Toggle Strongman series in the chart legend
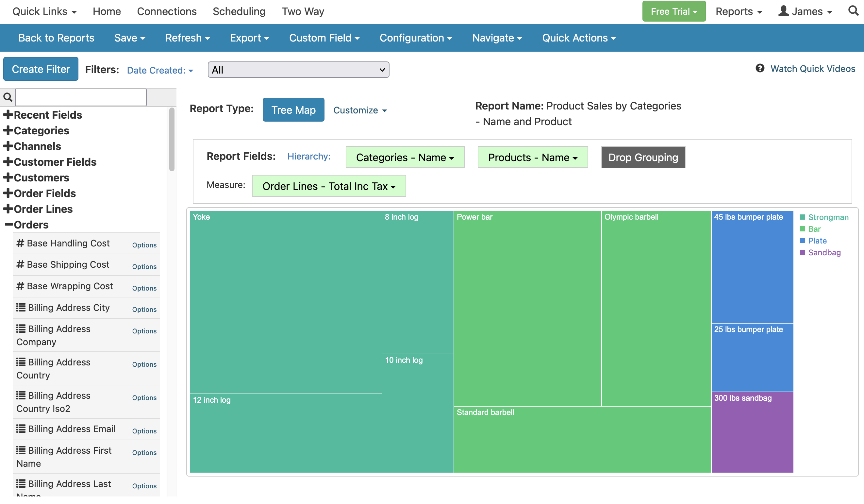This screenshot has width=864, height=504. pyautogui.click(x=828, y=217)
